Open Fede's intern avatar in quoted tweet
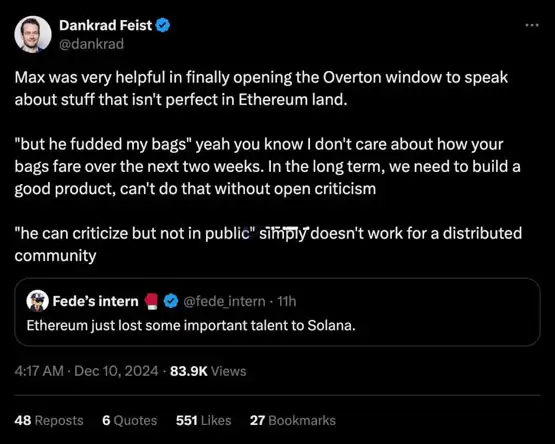 (38, 301)
